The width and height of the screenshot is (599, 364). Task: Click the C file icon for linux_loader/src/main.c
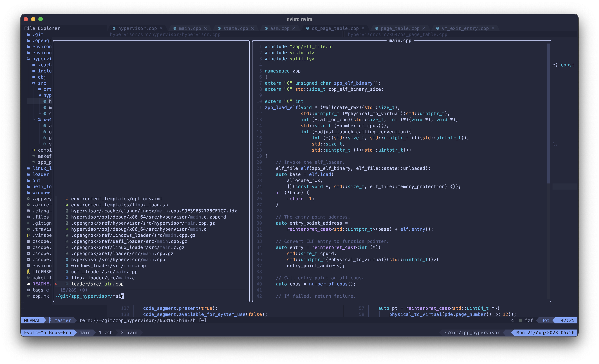point(67,278)
